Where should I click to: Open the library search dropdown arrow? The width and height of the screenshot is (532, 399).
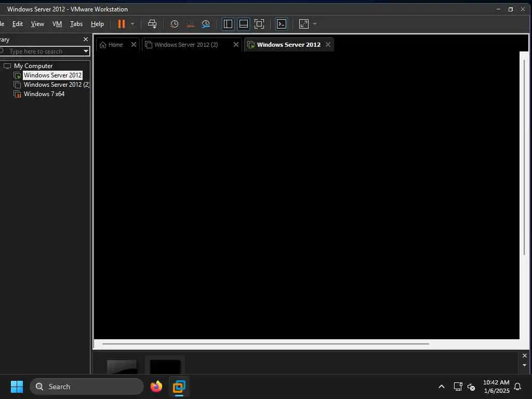tap(86, 51)
